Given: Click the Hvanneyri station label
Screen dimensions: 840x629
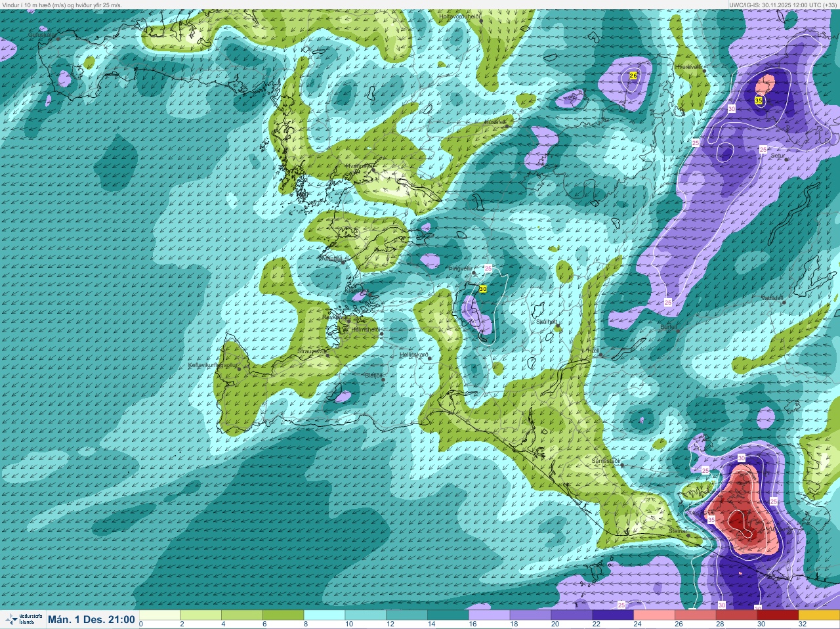Looking at the screenshot, I should pyautogui.click(x=359, y=166).
